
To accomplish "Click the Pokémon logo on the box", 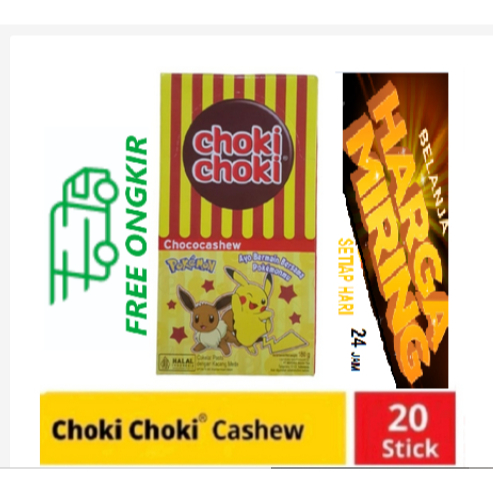I will 191,266.
